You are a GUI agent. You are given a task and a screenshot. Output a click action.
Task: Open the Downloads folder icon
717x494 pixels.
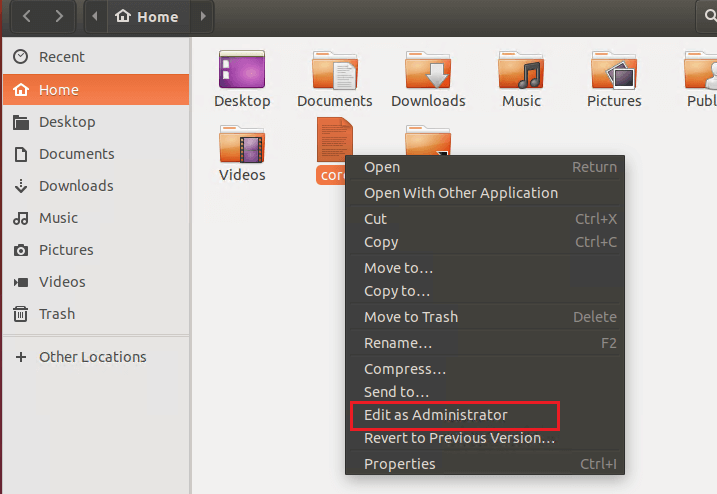tap(428, 70)
